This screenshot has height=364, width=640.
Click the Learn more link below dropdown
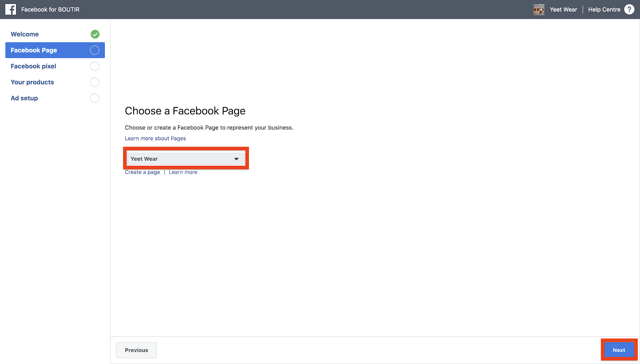point(183,172)
